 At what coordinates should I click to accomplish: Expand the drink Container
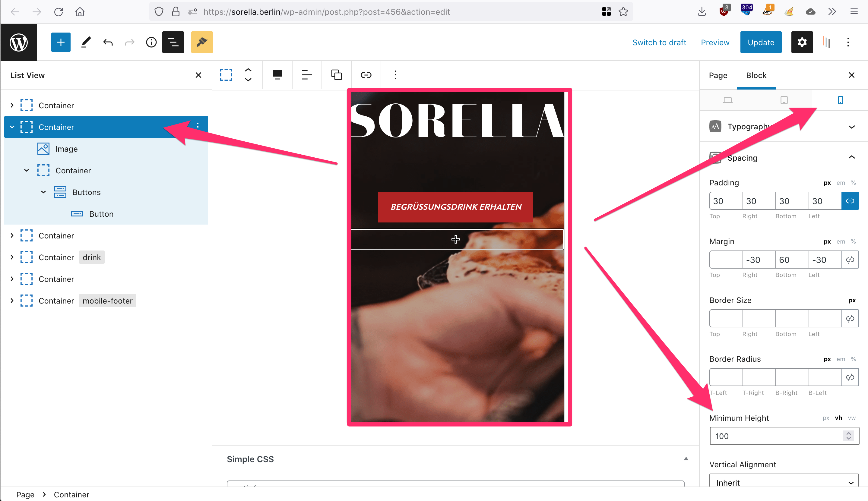pyautogui.click(x=12, y=257)
